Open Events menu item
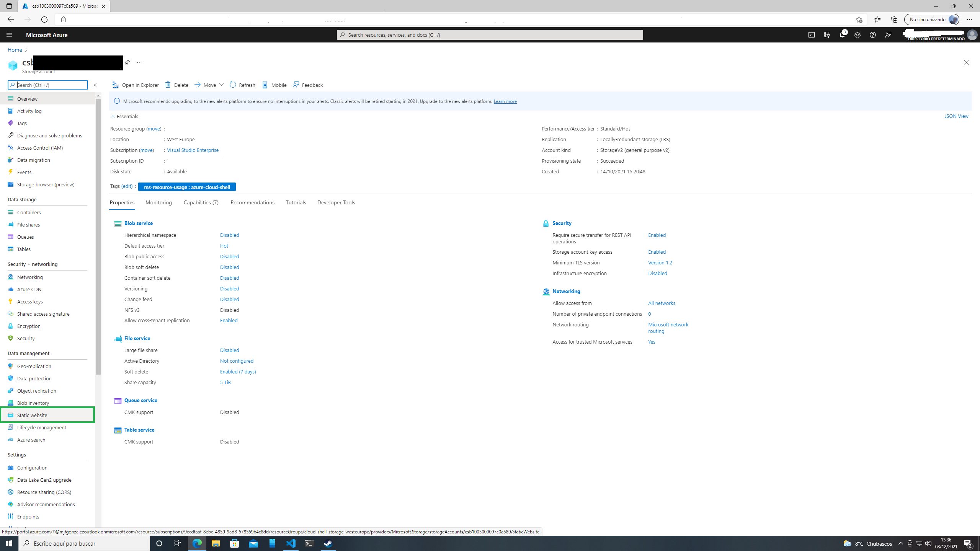The width and height of the screenshot is (980, 551). 47,172
